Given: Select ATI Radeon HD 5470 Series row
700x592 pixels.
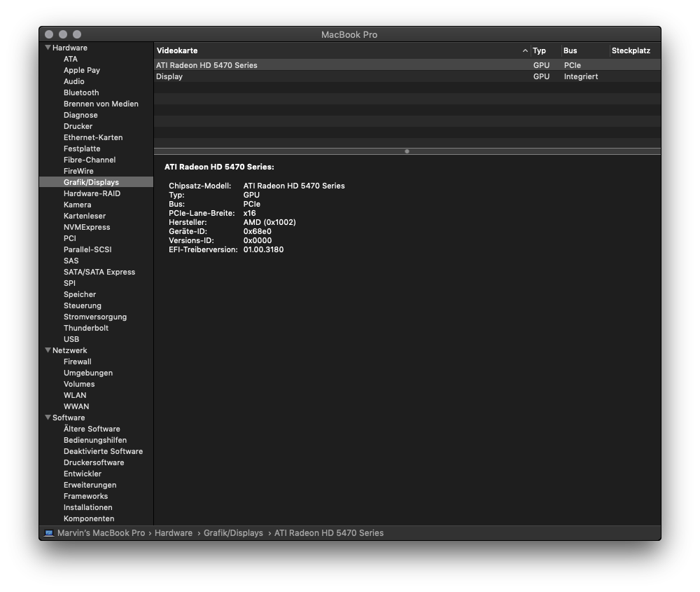Looking at the screenshot, I should pos(206,65).
